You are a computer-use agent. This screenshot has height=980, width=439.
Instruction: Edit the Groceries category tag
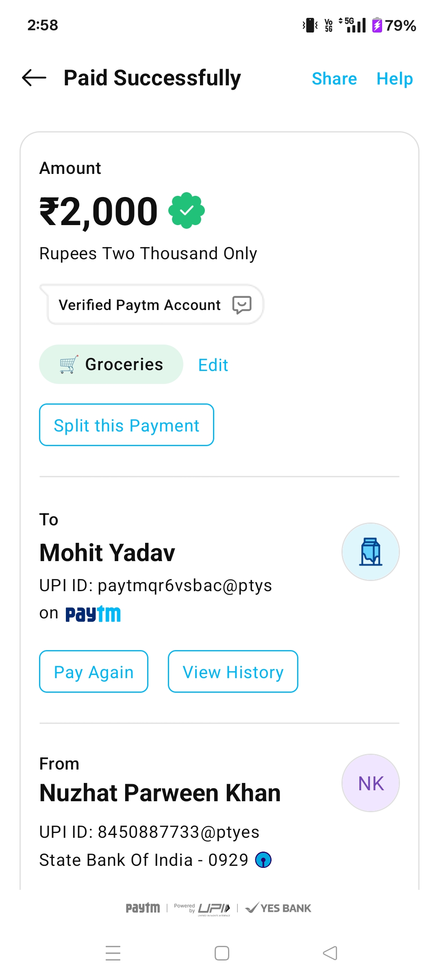coord(213,365)
